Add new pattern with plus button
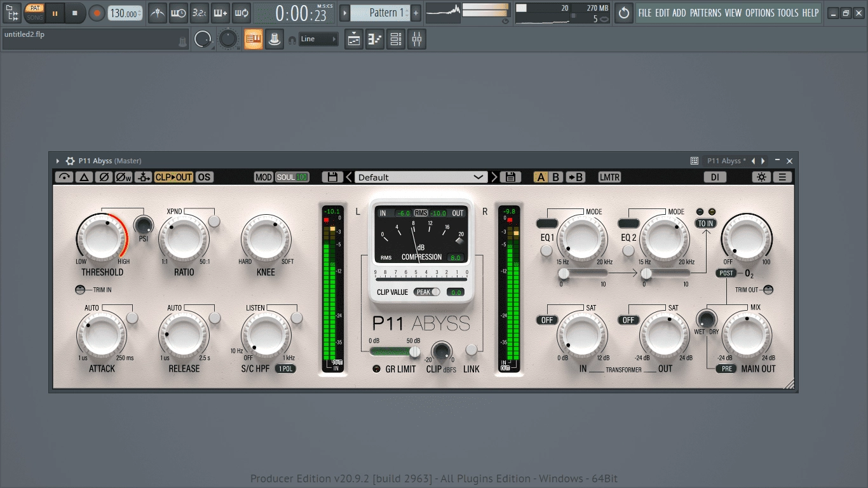The image size is (868, 488). [416, 13]
